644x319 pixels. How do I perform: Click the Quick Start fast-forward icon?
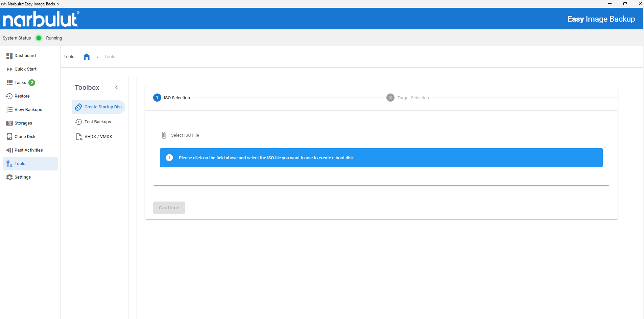click(9, 69)
